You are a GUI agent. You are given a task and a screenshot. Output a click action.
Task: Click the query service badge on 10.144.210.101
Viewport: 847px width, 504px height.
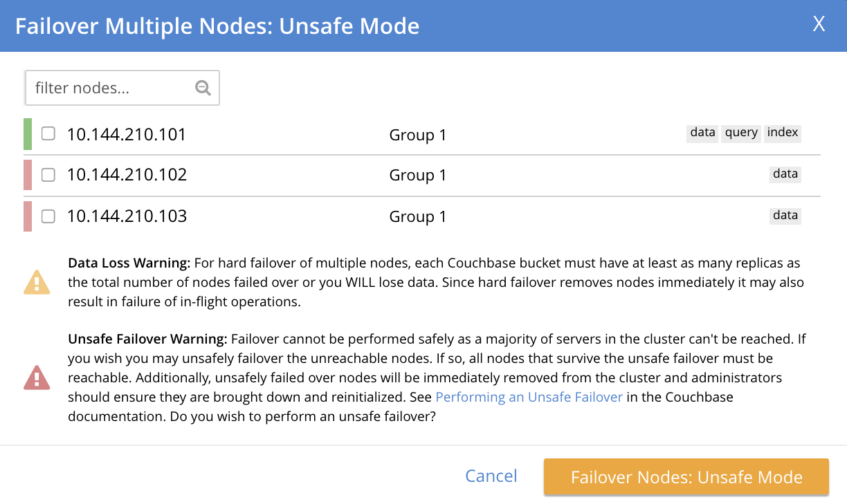740,133
